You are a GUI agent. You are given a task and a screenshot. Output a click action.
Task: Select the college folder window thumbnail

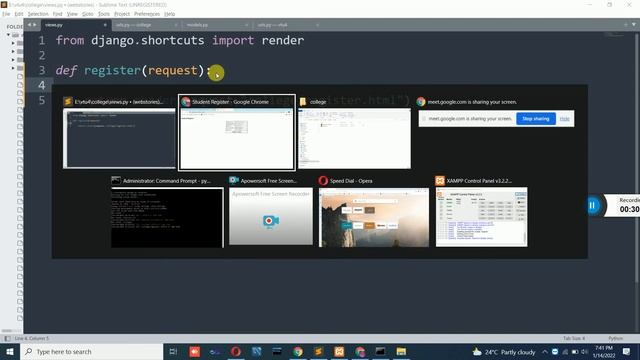tap(354, 138)
